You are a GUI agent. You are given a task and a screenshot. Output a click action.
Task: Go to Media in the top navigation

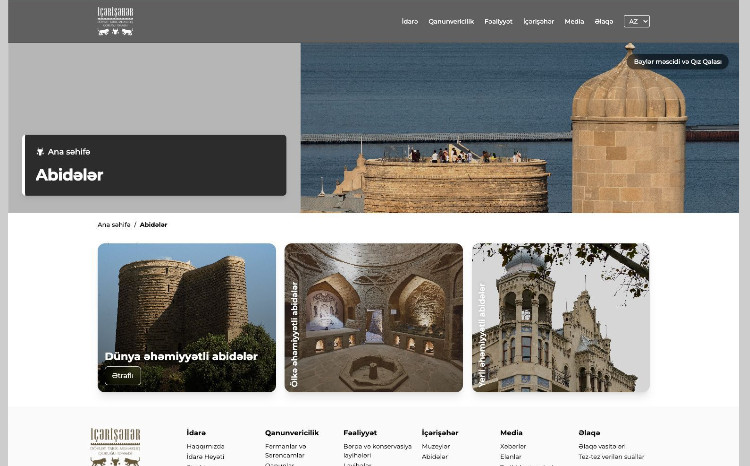point(574,21)
